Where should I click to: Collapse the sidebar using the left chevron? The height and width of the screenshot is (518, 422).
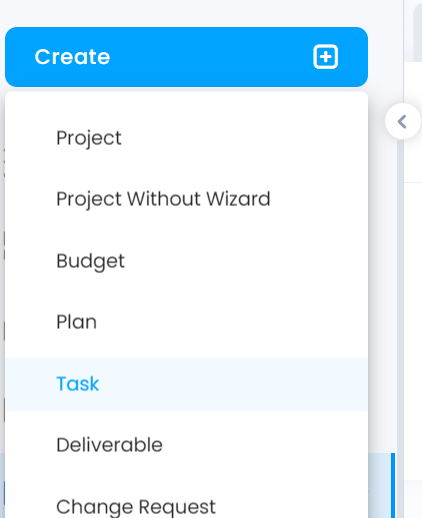(x=402, y=122)
